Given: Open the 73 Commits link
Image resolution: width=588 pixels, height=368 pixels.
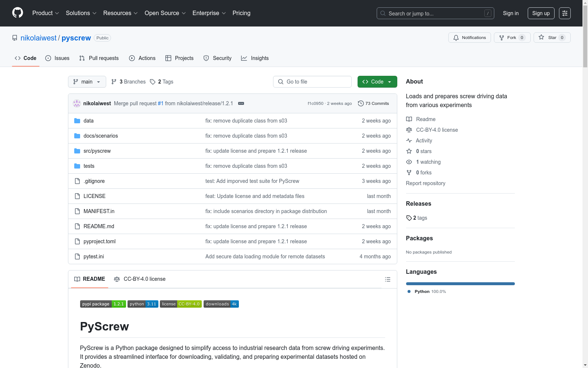Looking at the screenshot, I should point(373,103).
